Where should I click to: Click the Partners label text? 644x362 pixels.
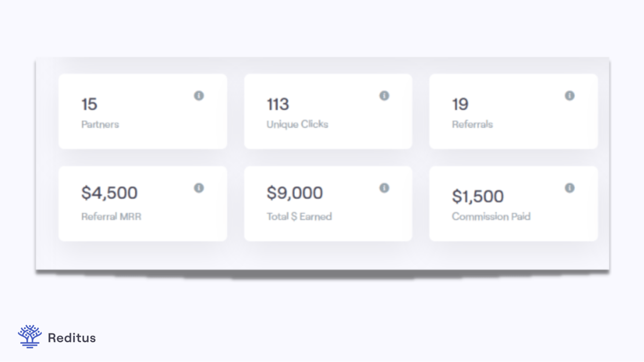tap(100, 125)
